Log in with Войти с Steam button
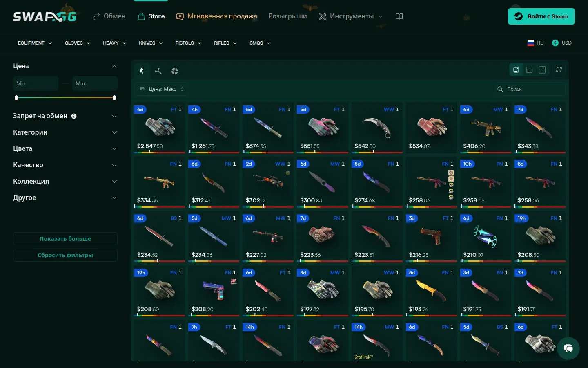The width and height of the screenshot is (588, 368). pyautogui.click(x=541, y=16)
